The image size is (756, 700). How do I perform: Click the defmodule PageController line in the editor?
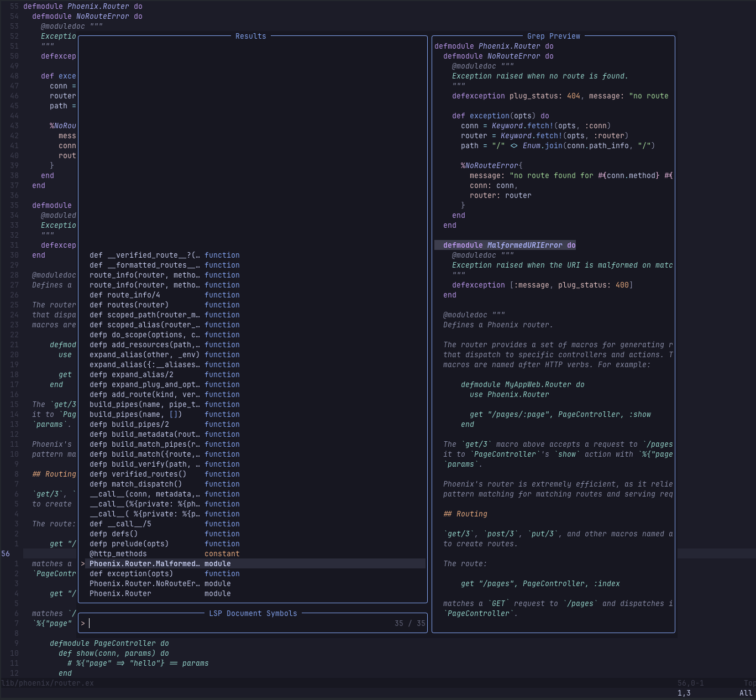click(109, 643)
